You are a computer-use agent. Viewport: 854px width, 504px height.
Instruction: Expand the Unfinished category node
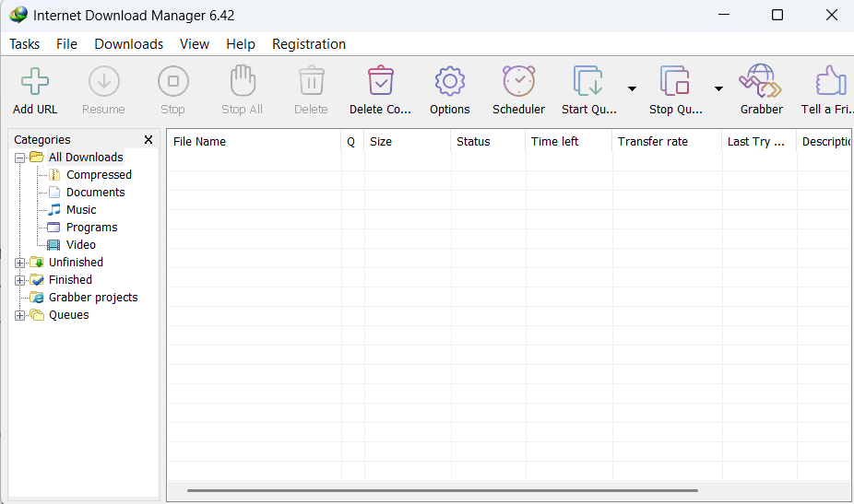(x=20, y=263)
